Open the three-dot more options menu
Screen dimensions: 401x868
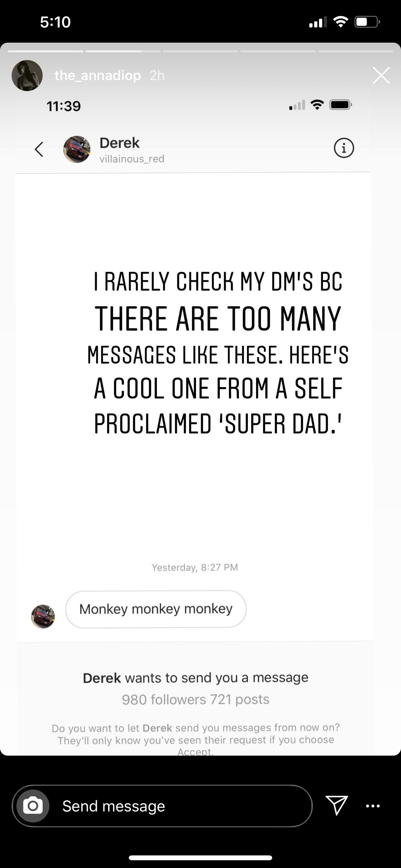tap(373, 806)
